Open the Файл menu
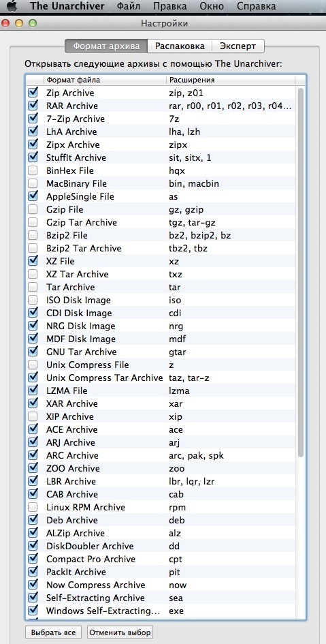326x644 pixels. click(x=129, y=6)
